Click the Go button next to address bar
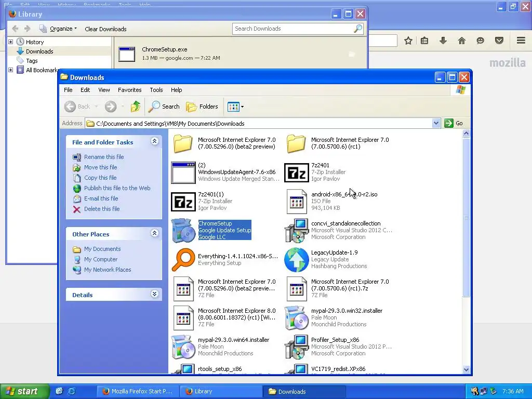532x399 pixels. click(454, 123)
